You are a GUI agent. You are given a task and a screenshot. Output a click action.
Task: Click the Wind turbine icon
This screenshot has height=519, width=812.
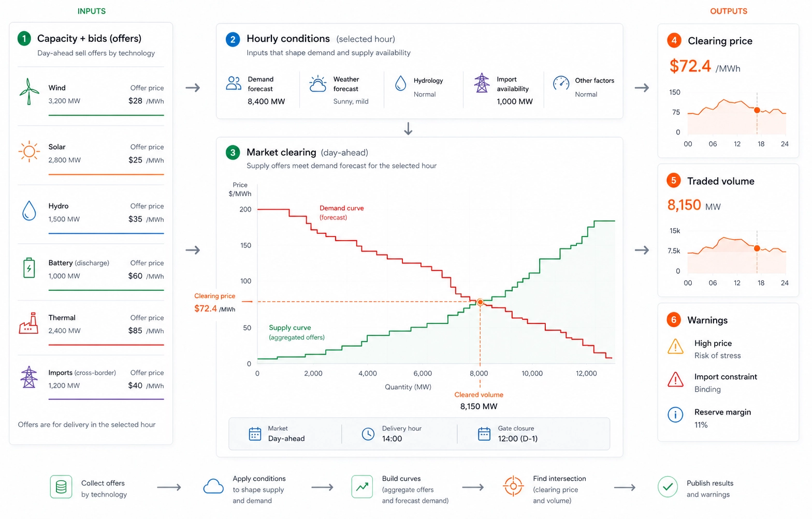coord(29,92)
